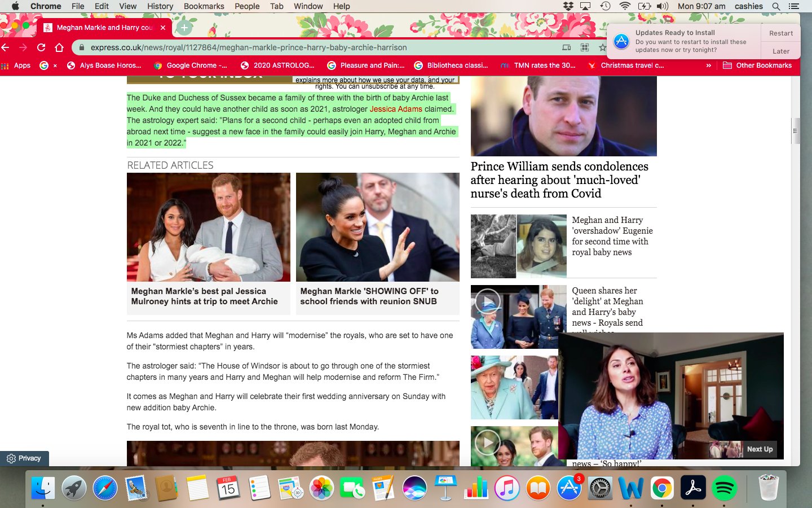Open System Preferences from the dock
Screen dimensions: 812x508
pos(600,488)
